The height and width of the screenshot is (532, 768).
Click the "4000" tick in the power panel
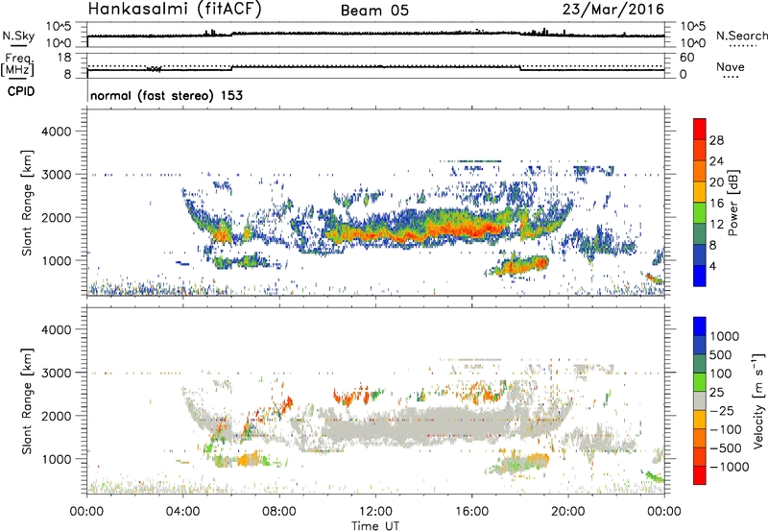click(56, 132)
